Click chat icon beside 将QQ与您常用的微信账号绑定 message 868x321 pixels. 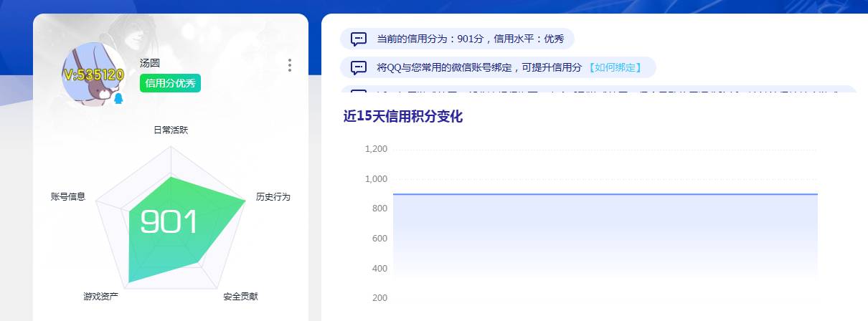(359, 67)
